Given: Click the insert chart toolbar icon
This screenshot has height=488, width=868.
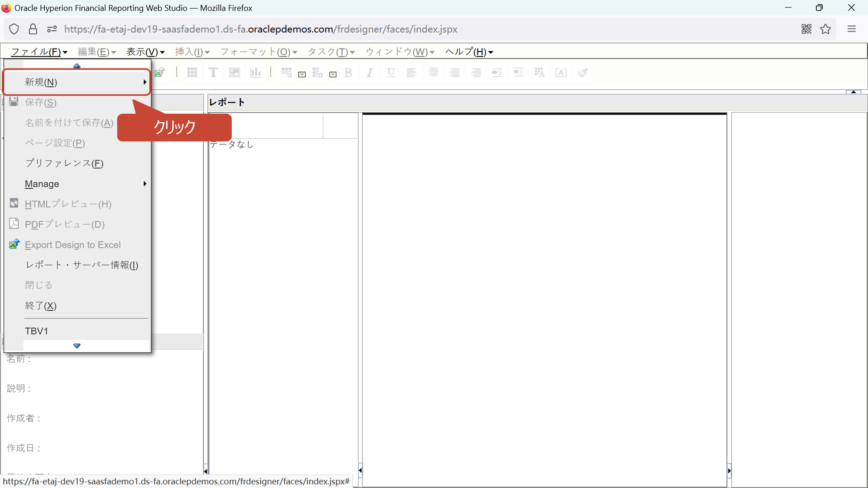Looking at the screenshot, I should 256,72.
